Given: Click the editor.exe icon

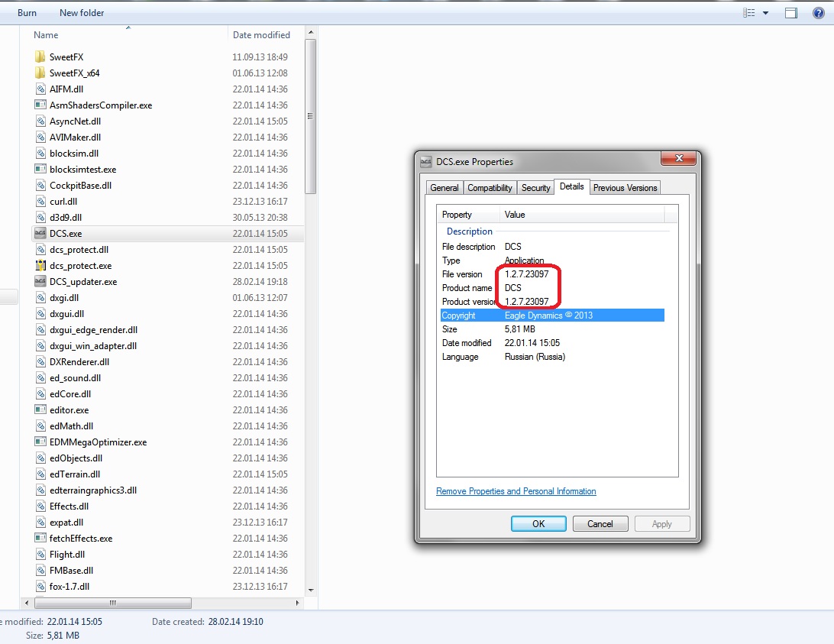Looking at the screenshot, I should 40,409.
